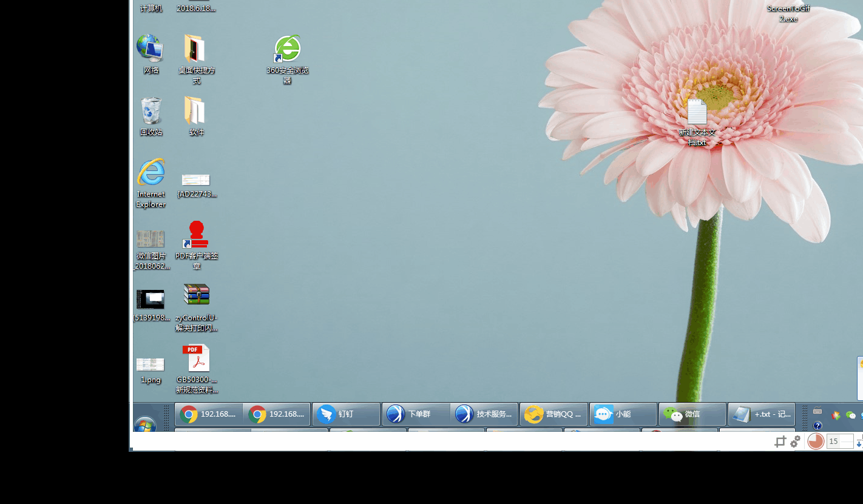Activate the 下单群 taskbar window
The height and width of the screenshot is (504, 863).
(x=416, y=414)
